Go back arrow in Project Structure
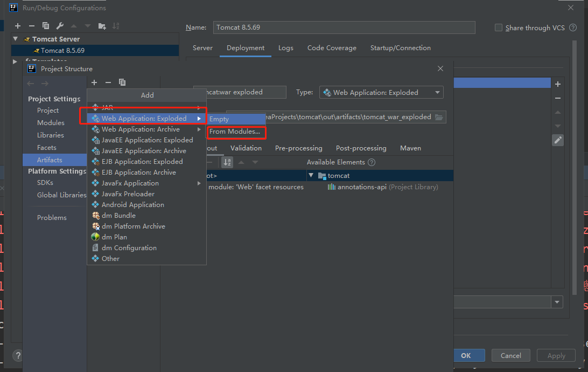 point(31,84)
